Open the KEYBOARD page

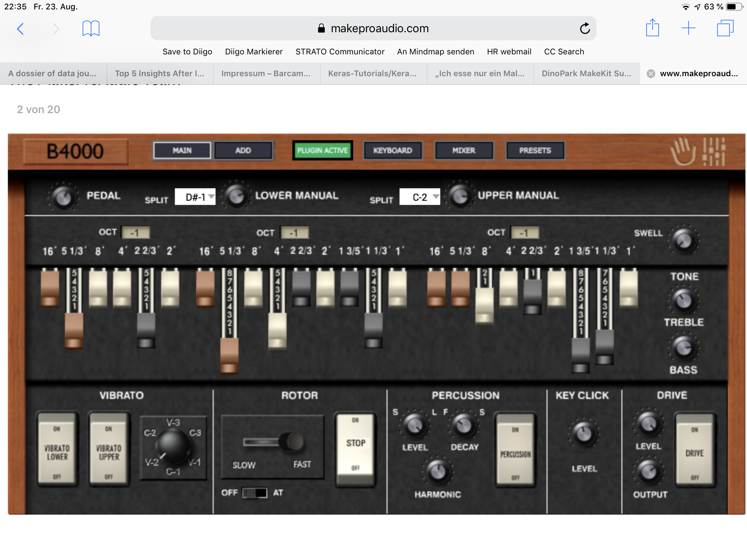[x=392, y=150]
